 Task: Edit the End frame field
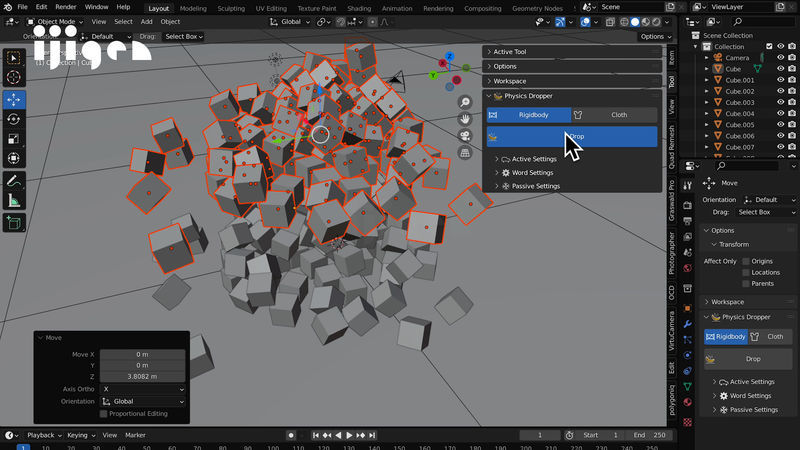point(649,435)
